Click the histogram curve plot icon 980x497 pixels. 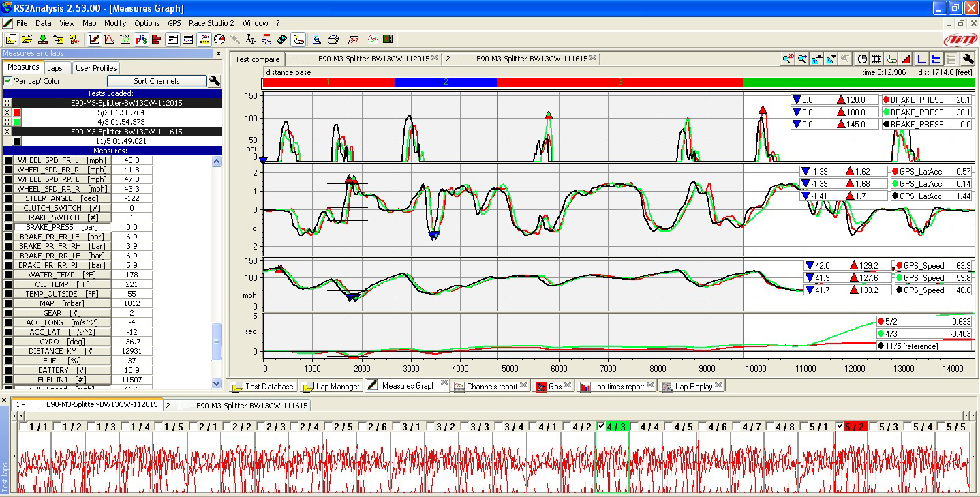point(110,39)
